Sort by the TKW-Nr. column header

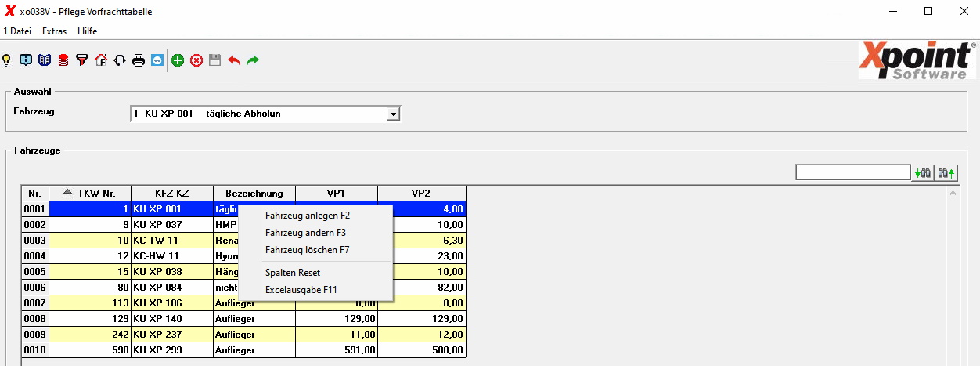point(90,193)
